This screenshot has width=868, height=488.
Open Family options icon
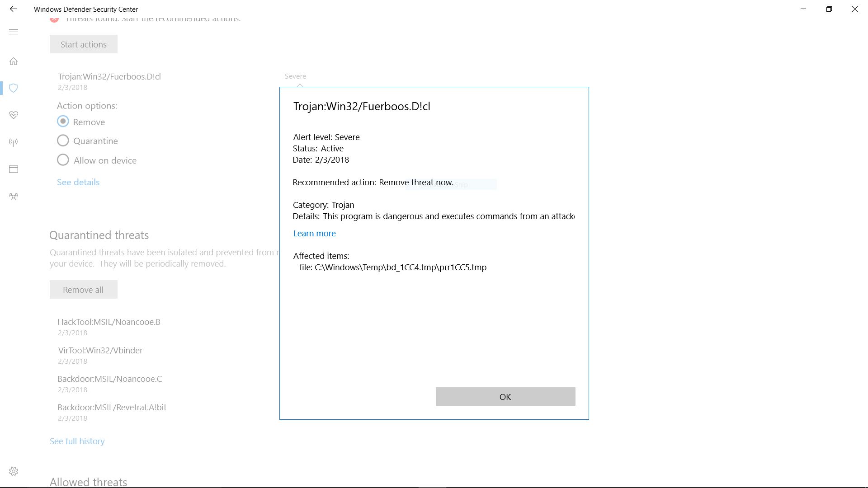point(14,197)
